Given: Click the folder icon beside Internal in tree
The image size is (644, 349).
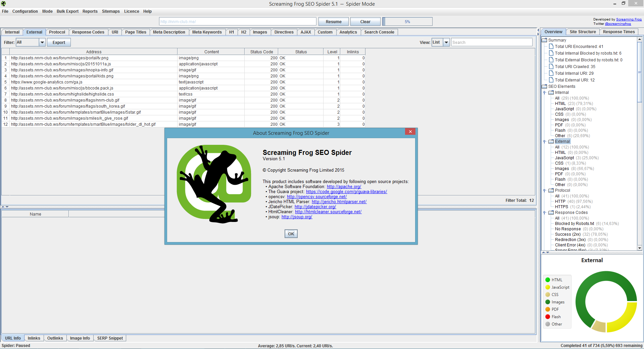Looking at the screenshot, I should [551, 93].
